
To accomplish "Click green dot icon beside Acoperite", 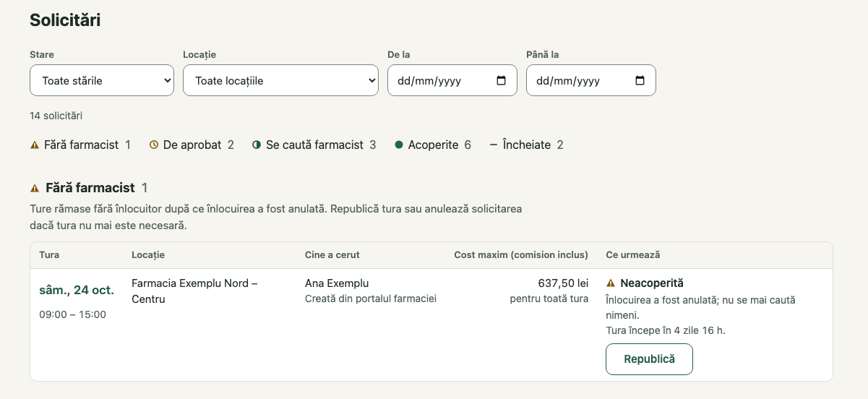I will (x=399, y=145).
